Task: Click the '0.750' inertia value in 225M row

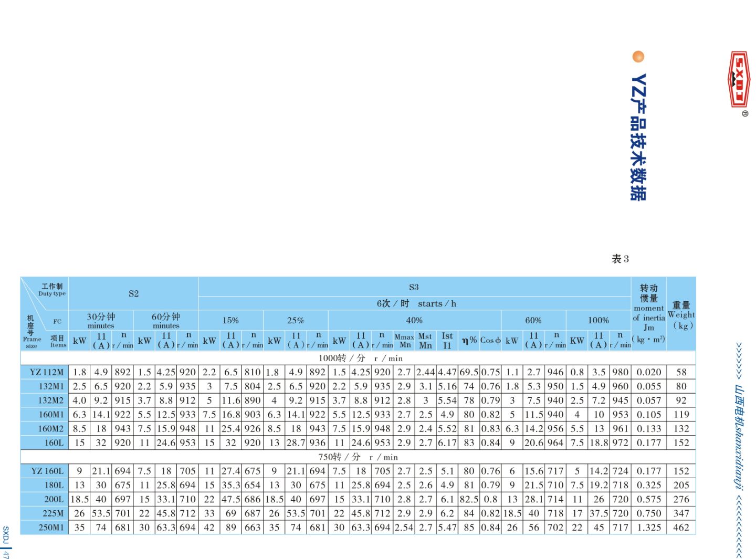Action: [649, 514]
